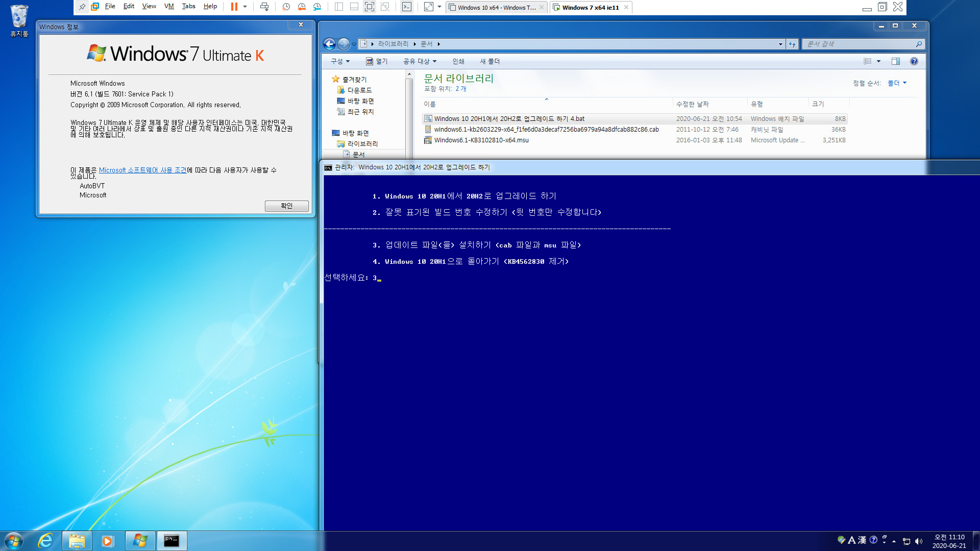Open the Microsoft 소프트웨어 사용 조건 link
980x551 pixels.
pyautogui.click(x=142, y=170)
